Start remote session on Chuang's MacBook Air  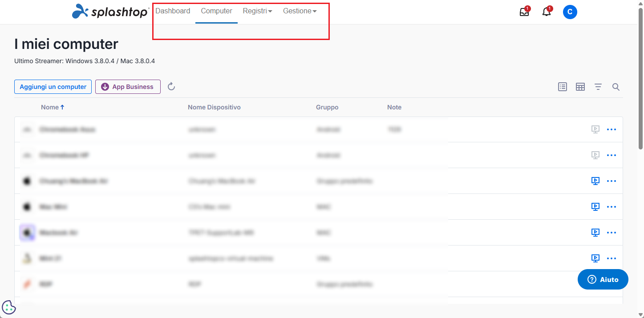pos(595,181)
